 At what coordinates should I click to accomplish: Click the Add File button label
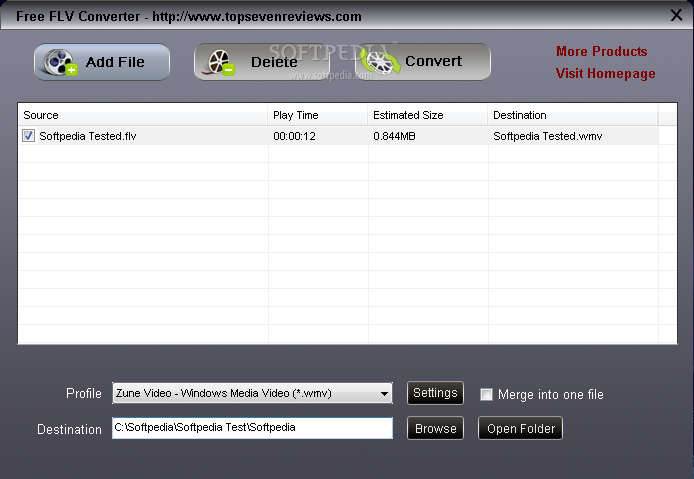[x=115, y=62]
